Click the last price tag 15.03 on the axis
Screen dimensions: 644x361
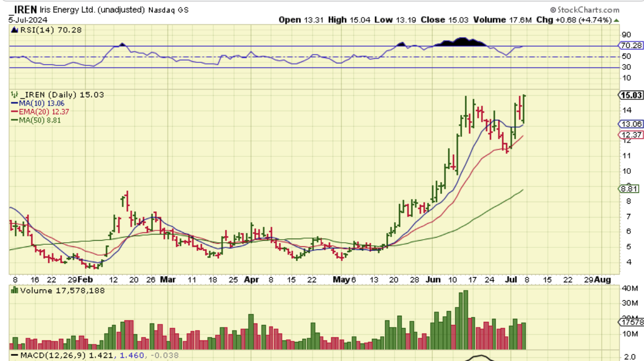631,95
